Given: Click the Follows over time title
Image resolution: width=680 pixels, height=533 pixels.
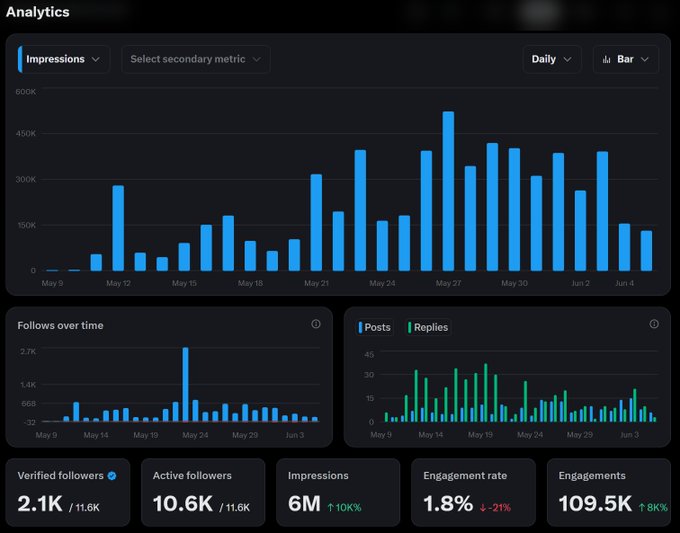Looking at the screenshot, I should pyautogui.click(x=60, y=325).
